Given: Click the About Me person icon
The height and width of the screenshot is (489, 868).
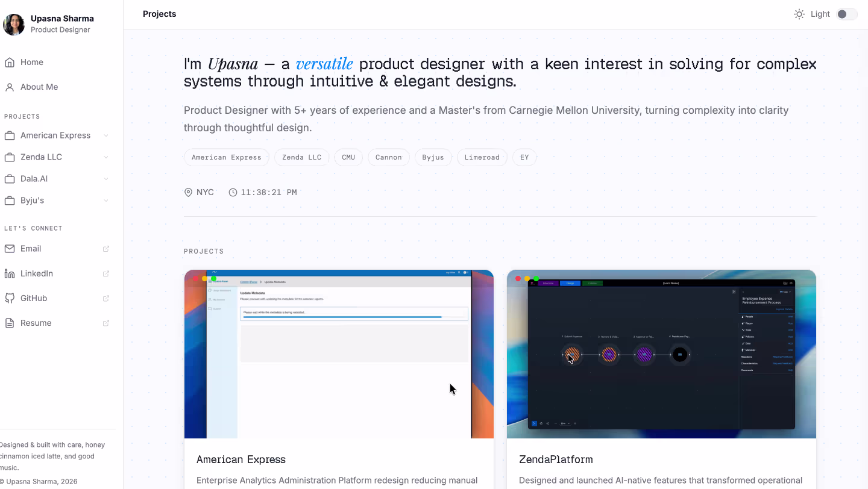Looking at the screenshot, I should (10, 87).
